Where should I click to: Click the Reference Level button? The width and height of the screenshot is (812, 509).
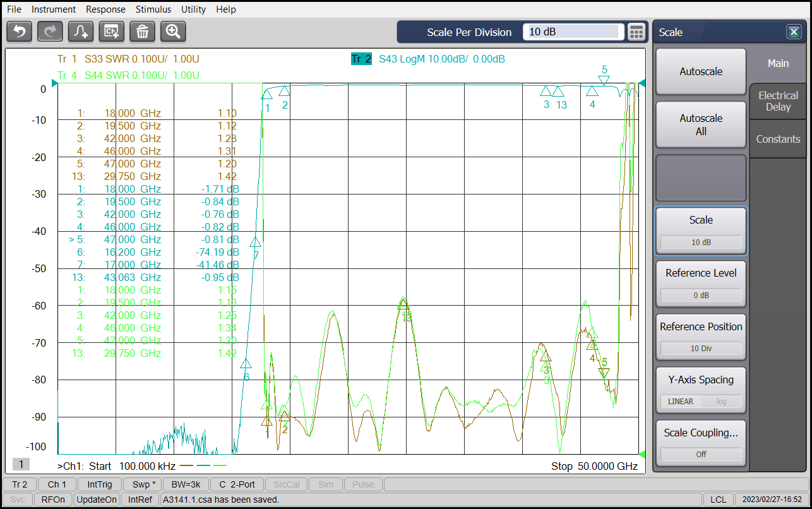[701, 284]
